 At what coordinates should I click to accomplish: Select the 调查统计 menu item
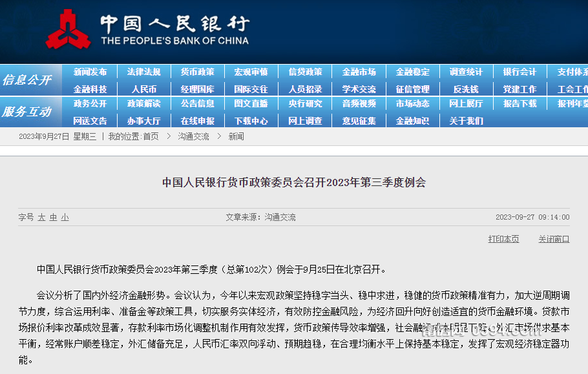[x=466, y=72]
